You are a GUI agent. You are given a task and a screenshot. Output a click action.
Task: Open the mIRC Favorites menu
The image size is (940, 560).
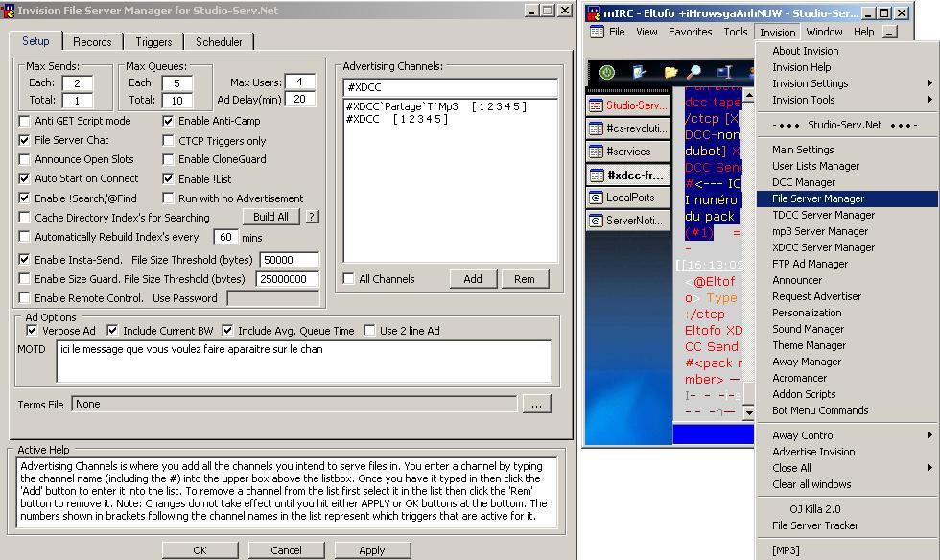[690, 32]
